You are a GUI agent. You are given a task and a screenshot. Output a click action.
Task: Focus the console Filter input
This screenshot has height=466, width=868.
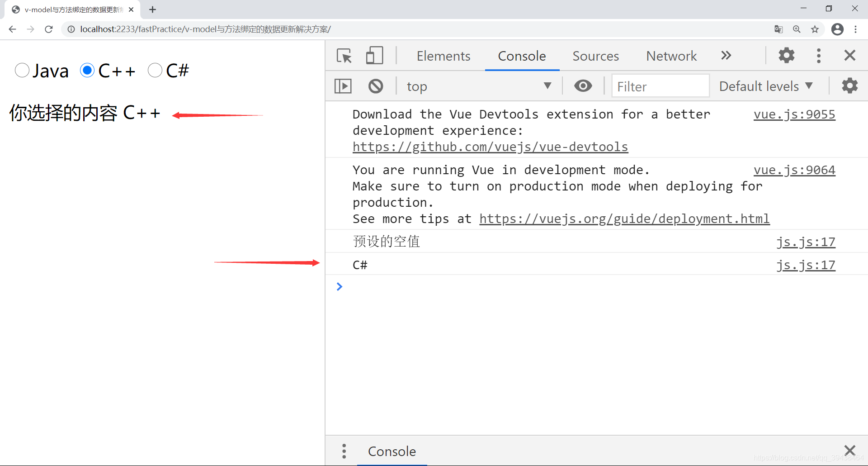[660, 86]
